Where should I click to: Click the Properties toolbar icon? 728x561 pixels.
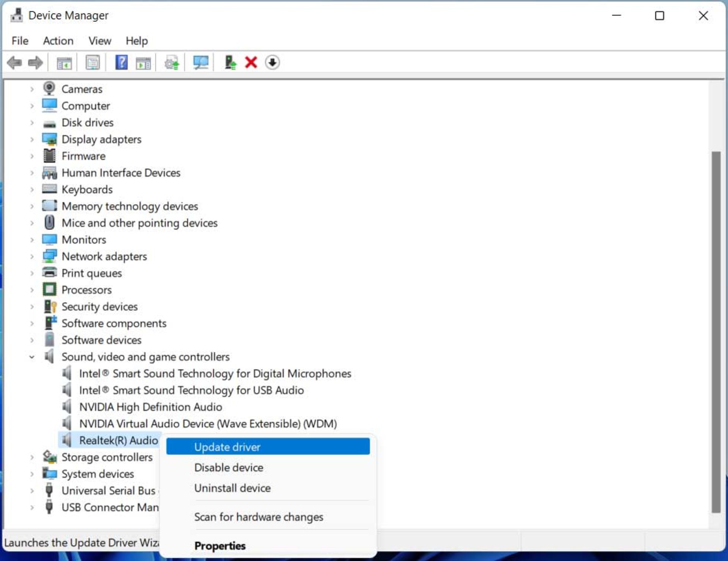(93, 63)
